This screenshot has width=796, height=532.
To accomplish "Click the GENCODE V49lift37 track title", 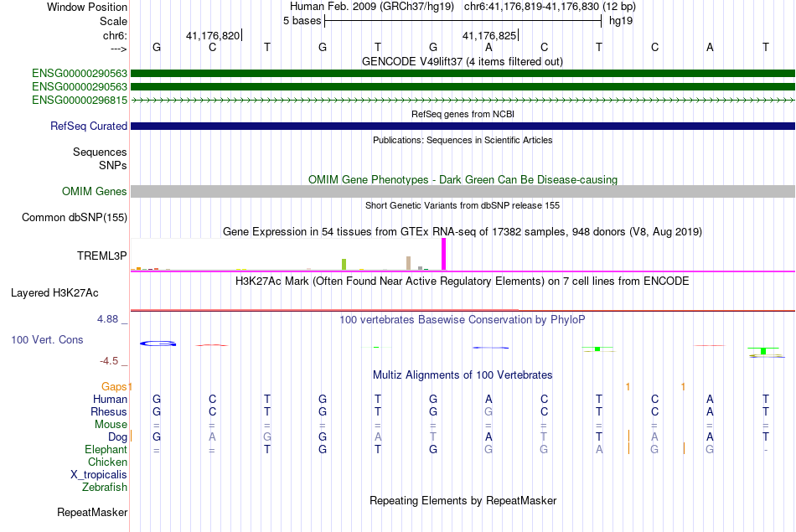I will tap(462, 61).
